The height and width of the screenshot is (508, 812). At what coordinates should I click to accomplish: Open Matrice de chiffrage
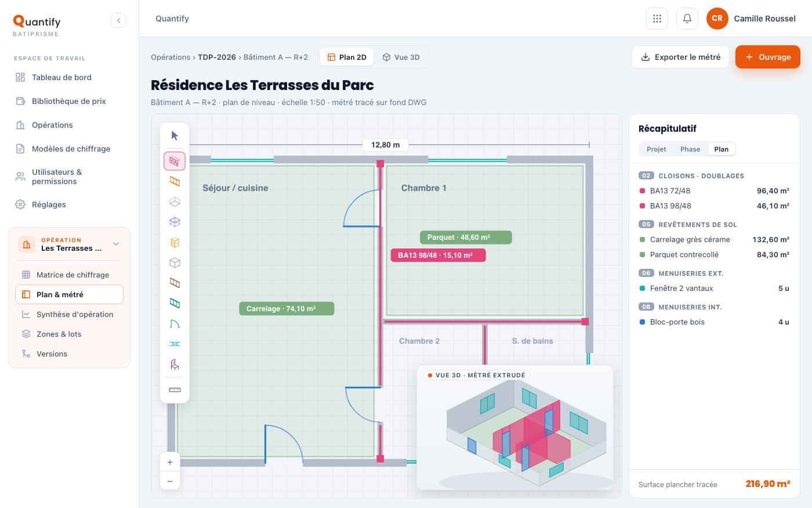pyautogui.click(x=70, y=275)
